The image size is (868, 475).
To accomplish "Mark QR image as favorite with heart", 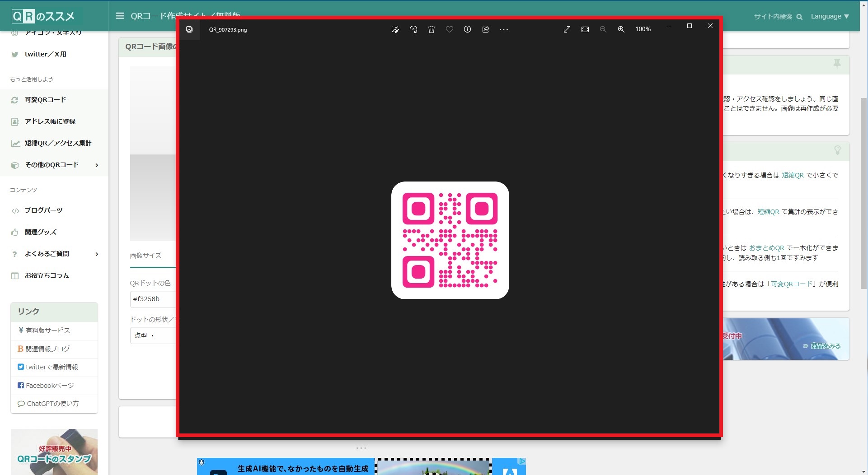I will pos(450,29).
